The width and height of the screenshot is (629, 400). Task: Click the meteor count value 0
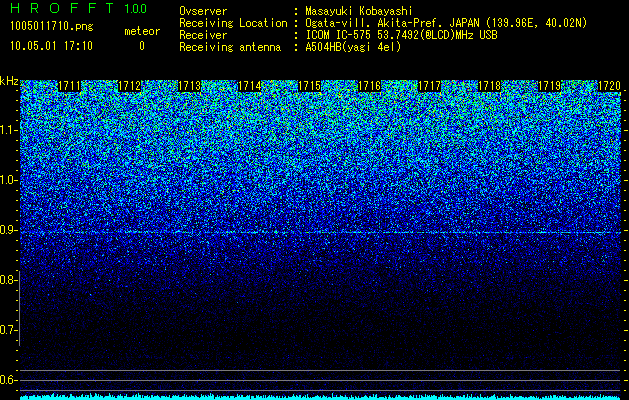click(x=142, y=46)
